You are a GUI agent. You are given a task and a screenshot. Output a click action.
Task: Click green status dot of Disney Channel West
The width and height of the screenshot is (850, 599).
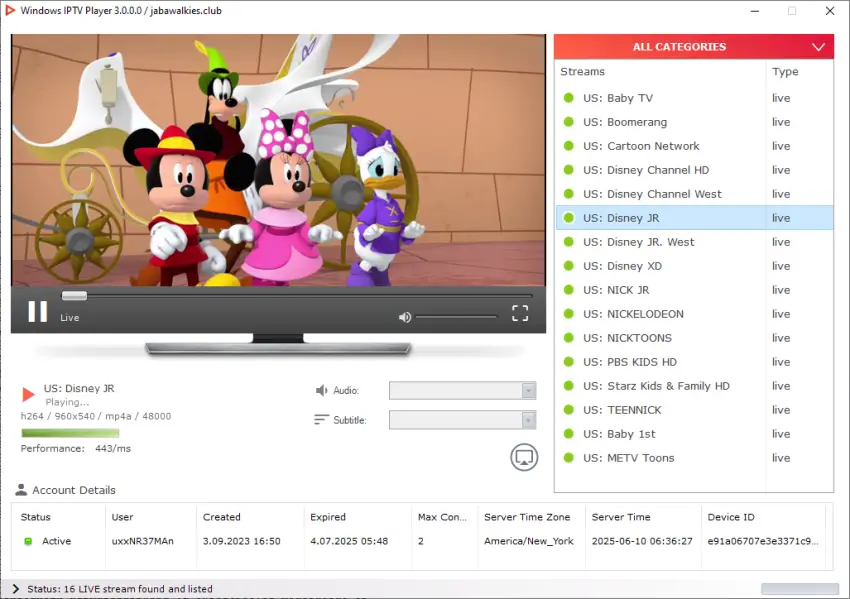569,194
